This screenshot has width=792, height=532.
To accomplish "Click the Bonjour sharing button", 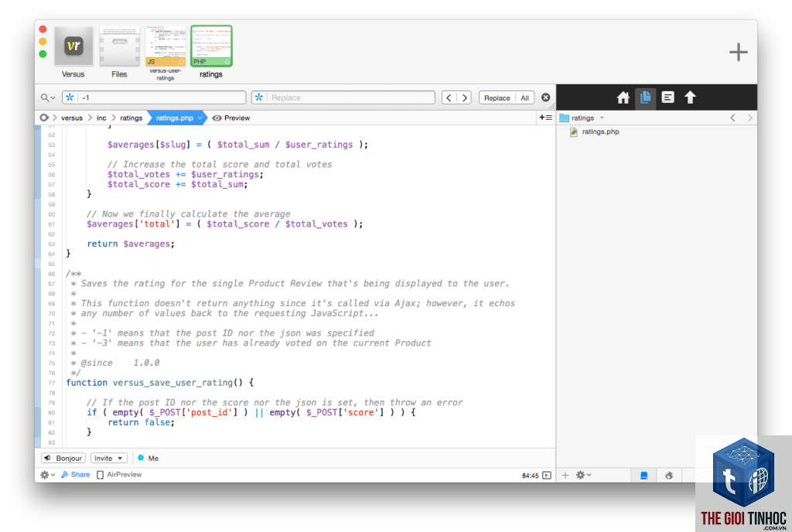I will coord(63,459).
